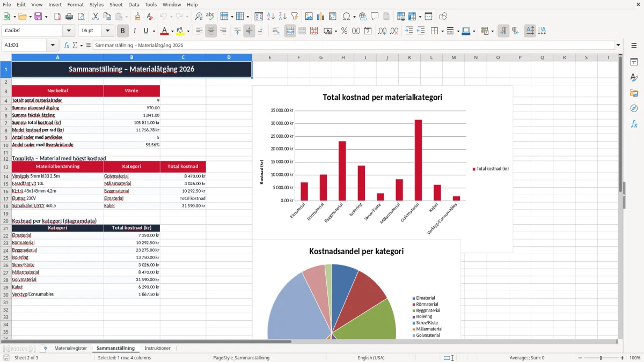Click the Print icon
The image size is (644, 362).
point(69,17)
